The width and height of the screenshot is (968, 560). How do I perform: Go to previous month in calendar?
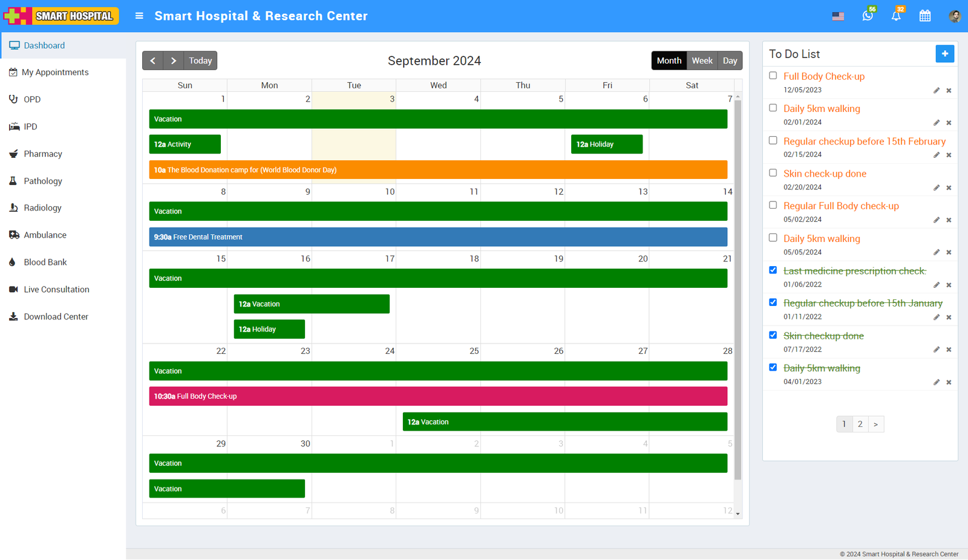(x=153, y=60)
